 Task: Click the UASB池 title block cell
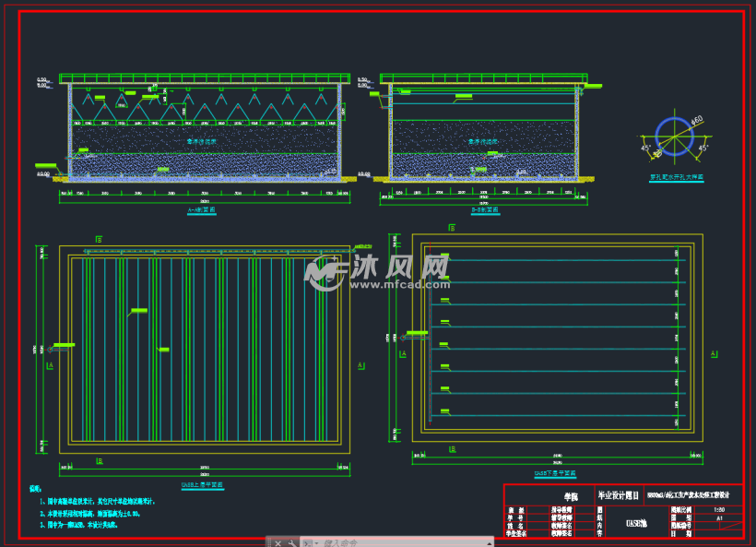click(636, 523)
